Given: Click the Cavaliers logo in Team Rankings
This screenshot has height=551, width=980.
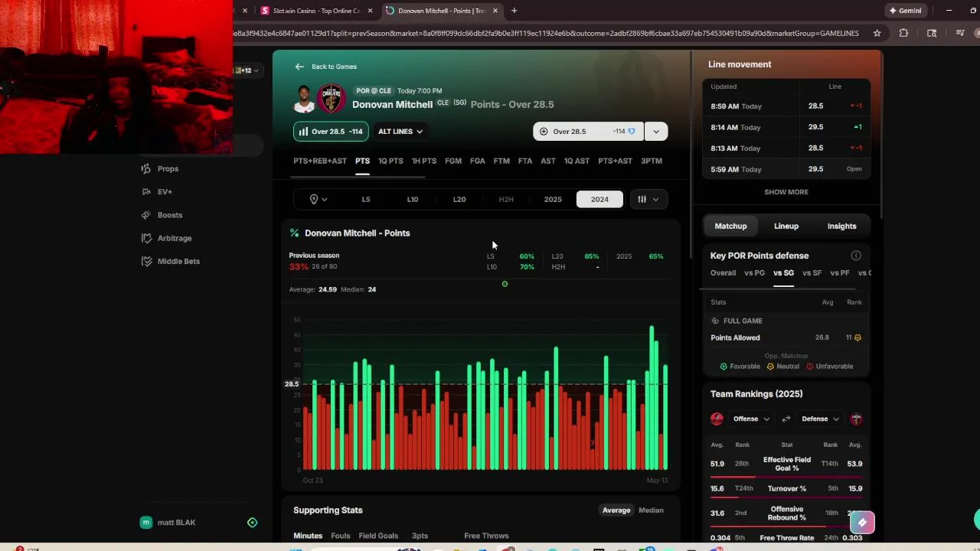Looking at the screenshot, I should pyautogui.click(x=856, y=419).
